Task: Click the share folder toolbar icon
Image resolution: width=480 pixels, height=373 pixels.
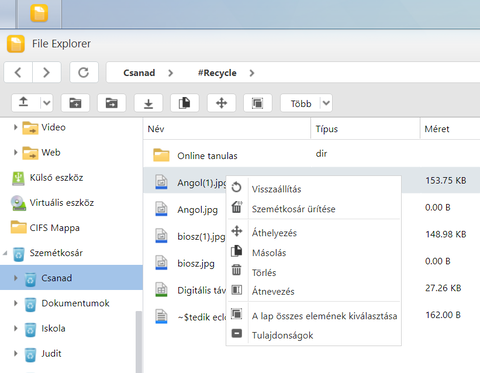Action: (x=112, y=103)
